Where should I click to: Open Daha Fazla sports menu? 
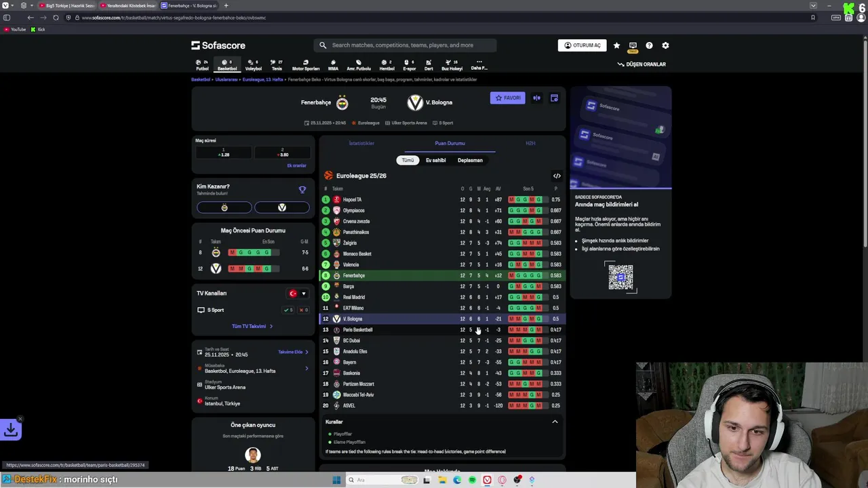pos(479,65)
